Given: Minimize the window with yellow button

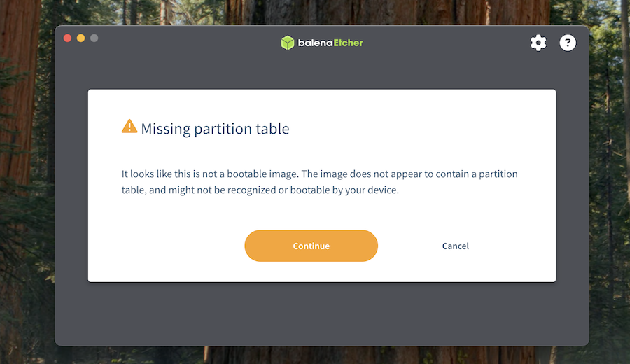Looking at the screenshot, I should pos(80,38).
